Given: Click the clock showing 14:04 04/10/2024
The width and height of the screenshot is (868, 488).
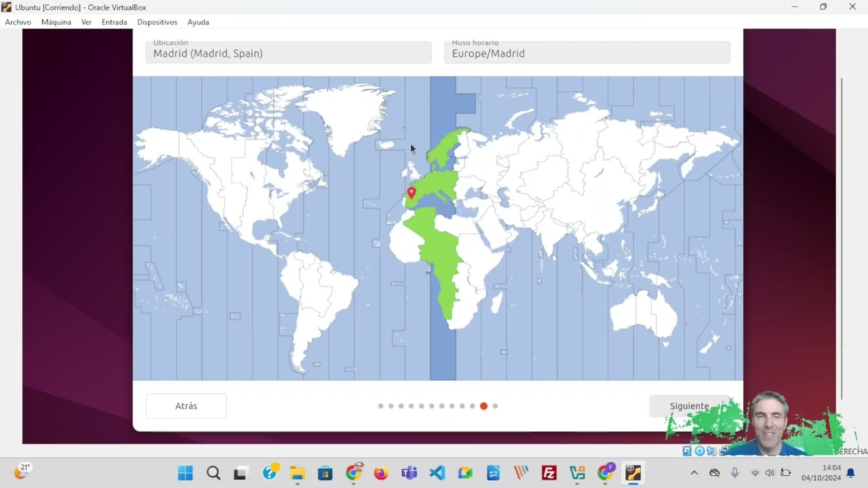Looking at the screenshot, I should [x=821, y=472].
